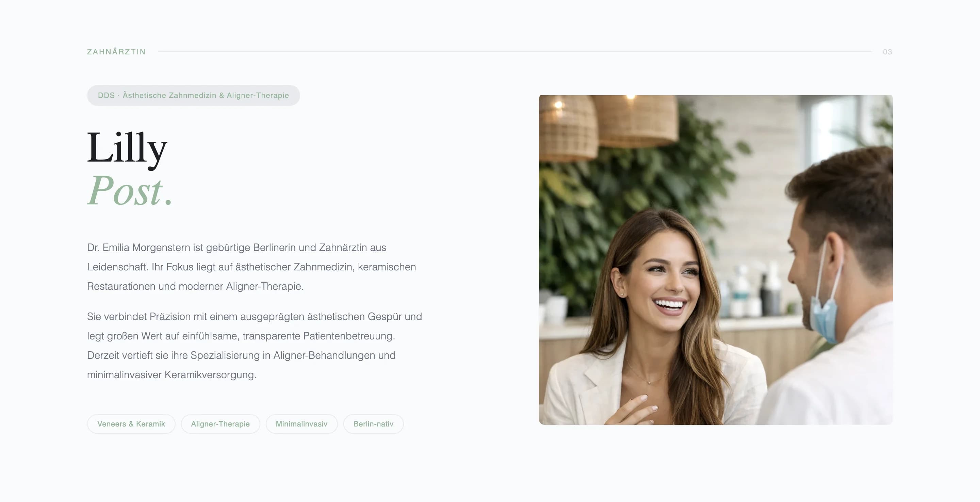Viewport: 980px width, 502px height.
Task: Click the paragraph starting Dr. Emilia Morgenstern
Action: coord(251,267)
